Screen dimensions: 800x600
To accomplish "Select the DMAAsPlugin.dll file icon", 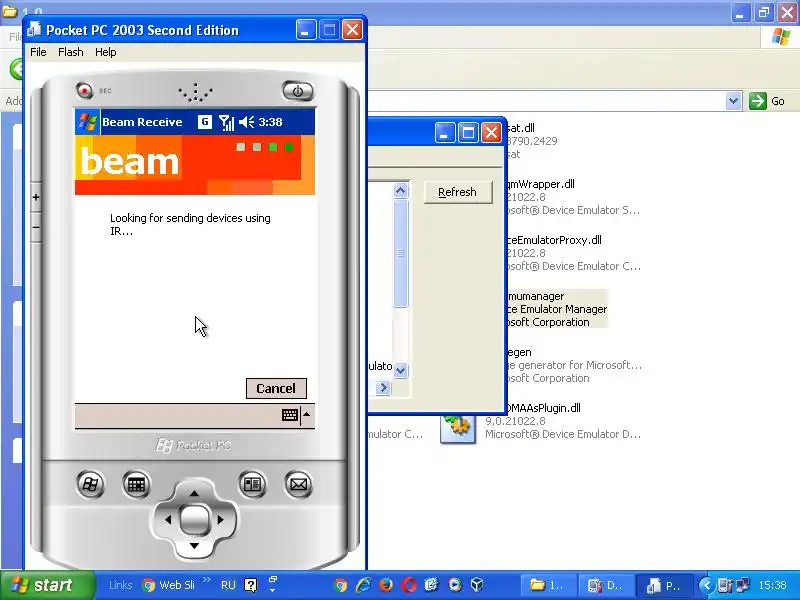I will [x=458, y=429].
